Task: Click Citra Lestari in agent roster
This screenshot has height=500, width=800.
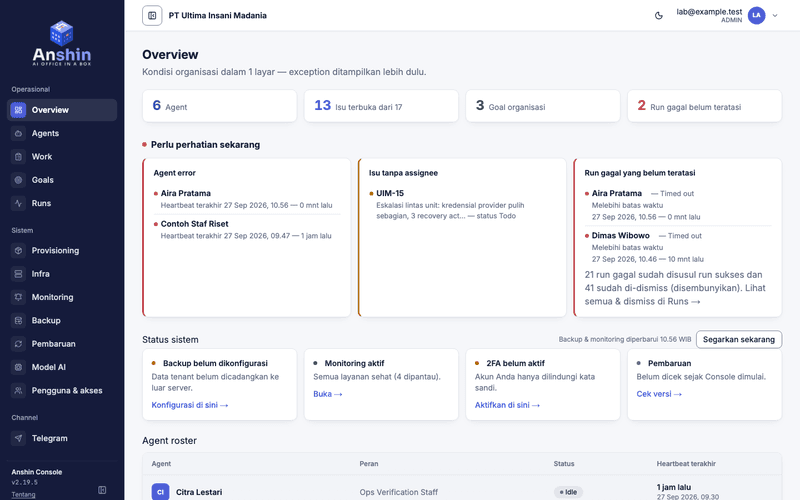Action: pyautogui.click(x=199, y=492)
